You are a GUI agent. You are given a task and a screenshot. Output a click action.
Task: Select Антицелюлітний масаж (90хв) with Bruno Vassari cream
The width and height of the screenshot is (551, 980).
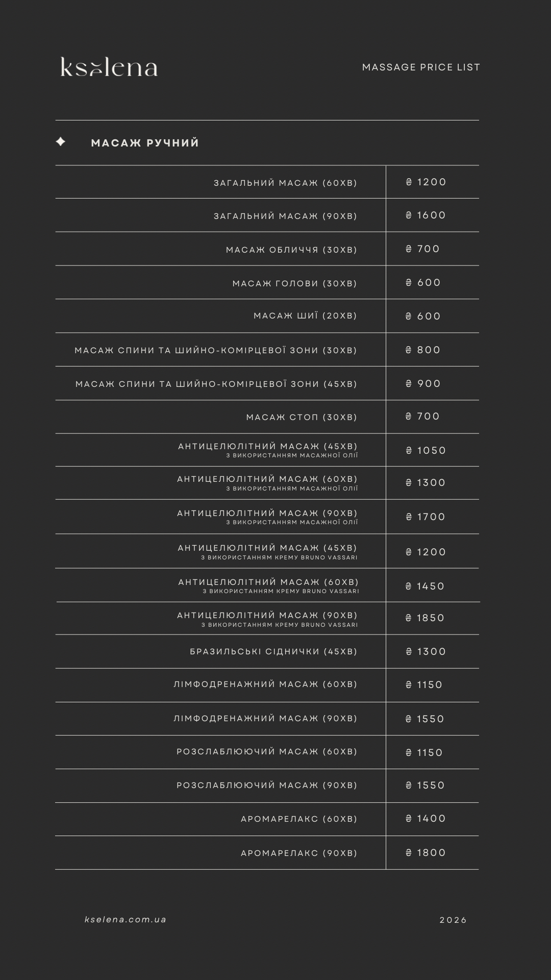[267, 619]
